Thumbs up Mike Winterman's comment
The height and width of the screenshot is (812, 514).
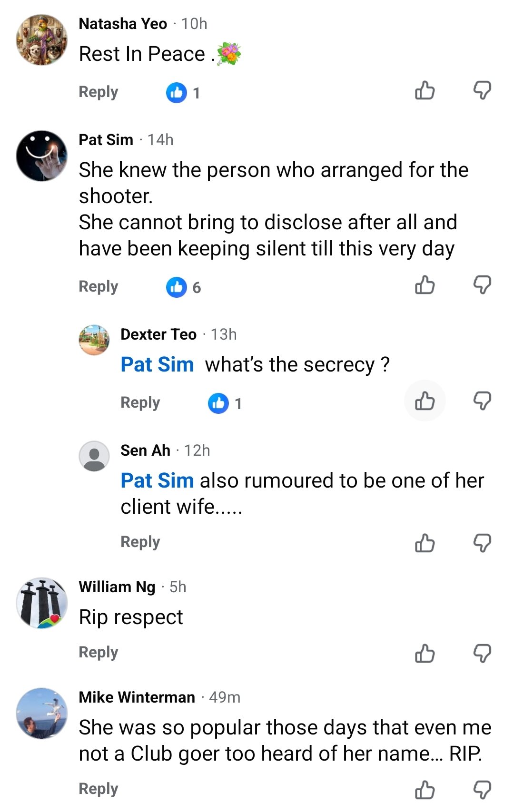[425, 790]
